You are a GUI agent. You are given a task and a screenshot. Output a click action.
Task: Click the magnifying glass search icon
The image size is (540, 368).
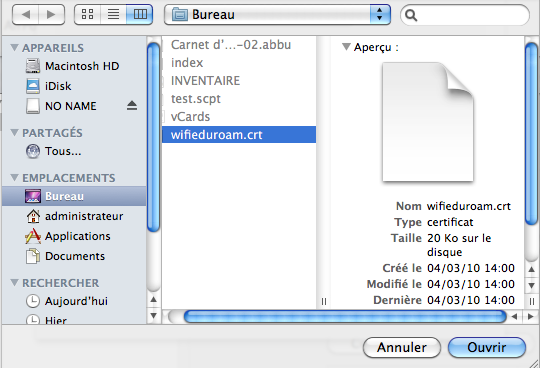tap(411, 15)
